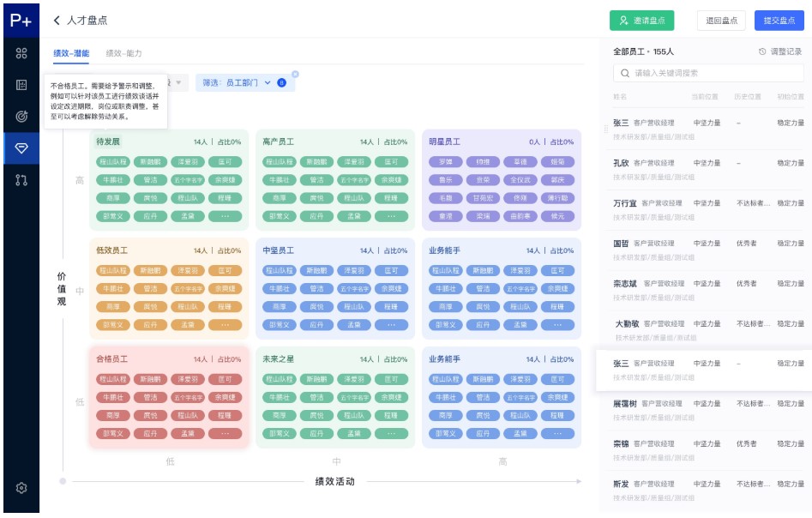The width and height of the screenshot is (812, 518).
Task: Expand more employees in 待发展 box
Action: coord(225,216)
